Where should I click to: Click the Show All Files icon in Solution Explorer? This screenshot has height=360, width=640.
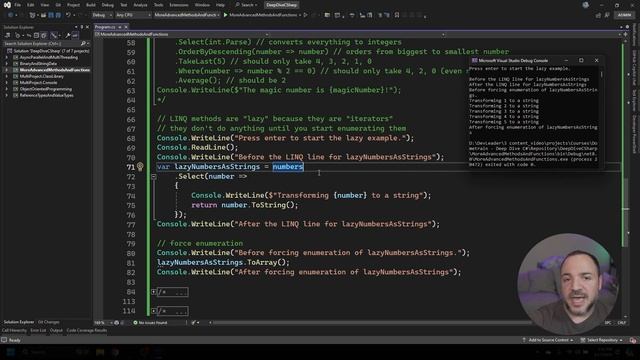[44, 36]
